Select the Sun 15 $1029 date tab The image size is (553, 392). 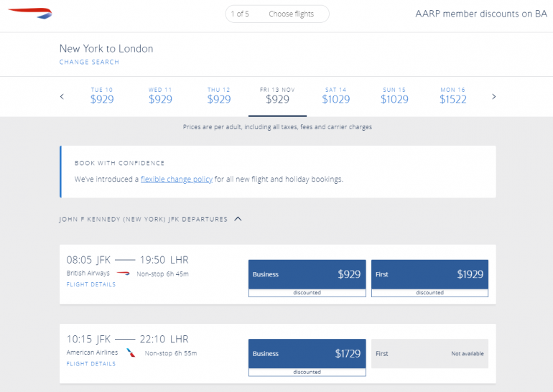click(394, 95)
